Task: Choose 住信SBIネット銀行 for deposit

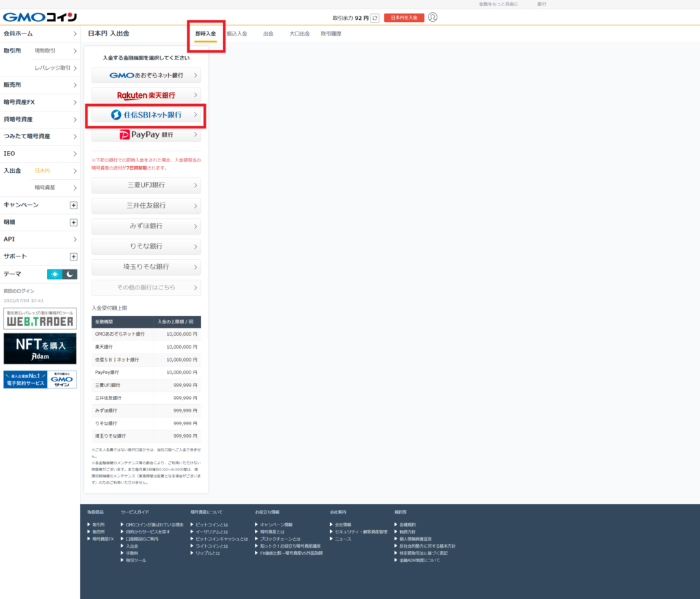Action: tap(146, 115)
